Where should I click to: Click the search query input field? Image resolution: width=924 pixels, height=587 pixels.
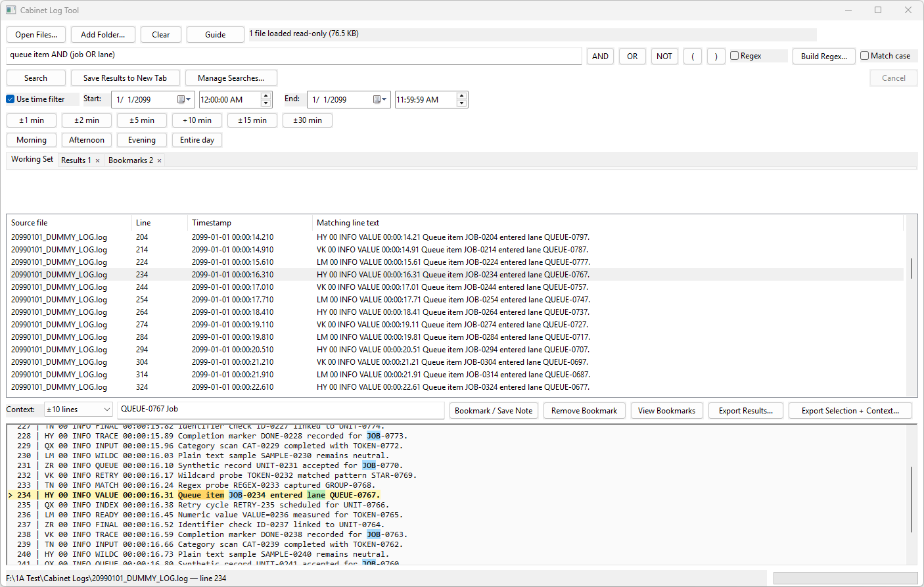click(x=294, y=56)
